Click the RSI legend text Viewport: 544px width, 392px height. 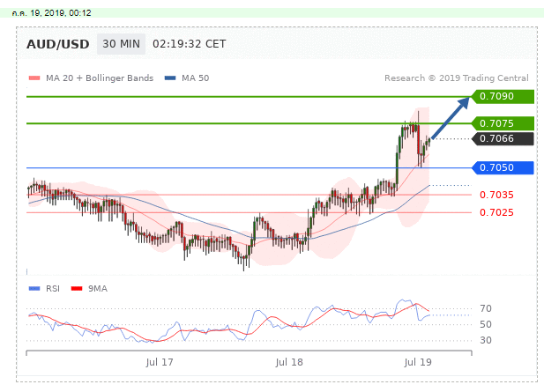53,289
